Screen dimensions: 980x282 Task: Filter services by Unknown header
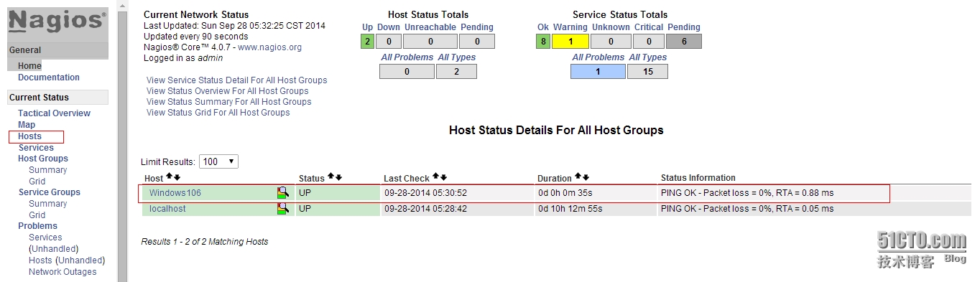point(611,27)
